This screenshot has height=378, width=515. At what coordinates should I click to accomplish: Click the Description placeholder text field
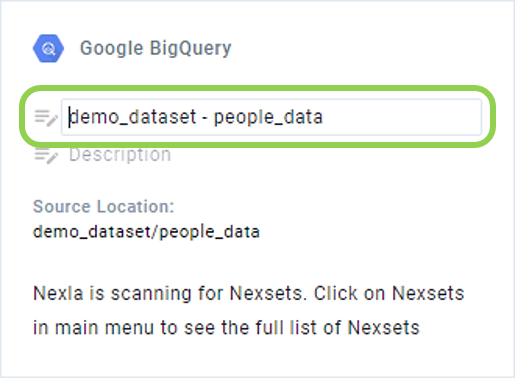[120, 155]
